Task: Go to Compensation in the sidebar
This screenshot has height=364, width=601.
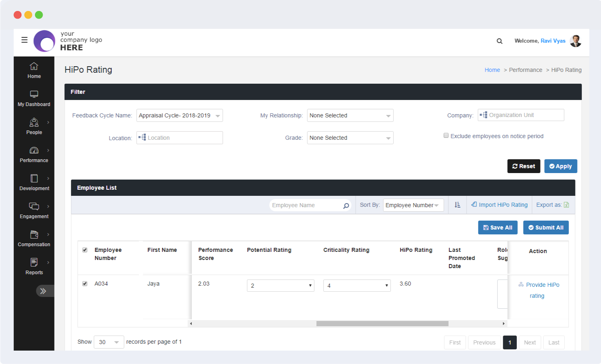Action: (x=34, y=239)
